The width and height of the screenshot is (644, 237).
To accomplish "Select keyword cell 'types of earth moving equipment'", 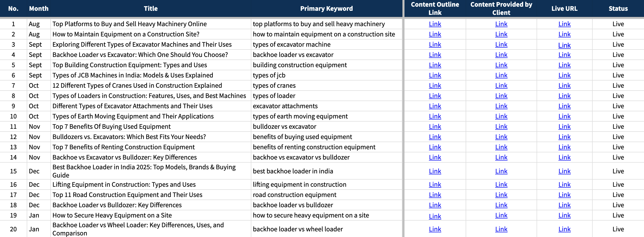I will pyautogui.click(x=326, y=116).
